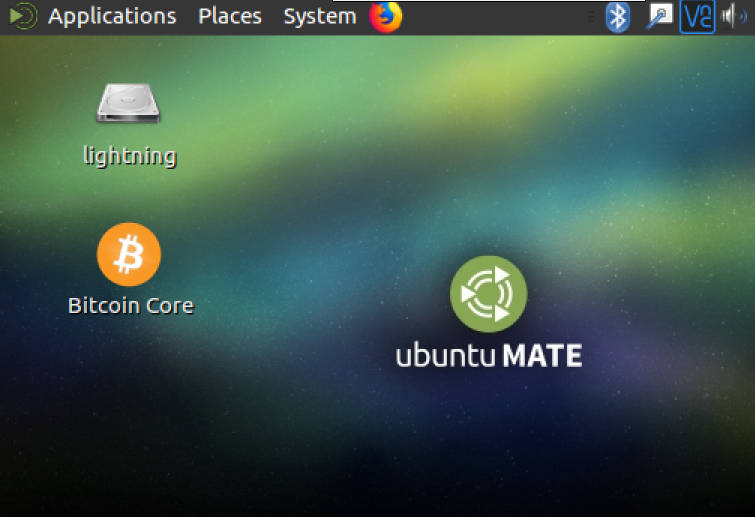This screenshot has height=517, width=755.
Task: Select the Bitcoin Core desktop launcher
Action: pos(130,270)
